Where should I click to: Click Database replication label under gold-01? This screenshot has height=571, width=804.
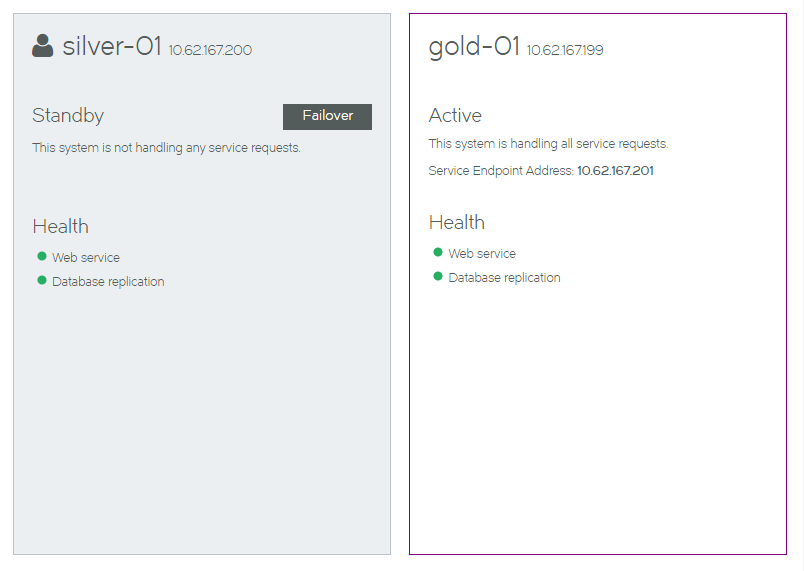[505, 277]
